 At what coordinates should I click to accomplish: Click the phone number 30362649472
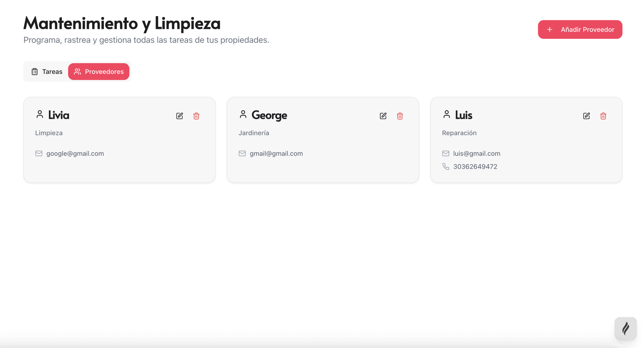click(x=475, y=166)
